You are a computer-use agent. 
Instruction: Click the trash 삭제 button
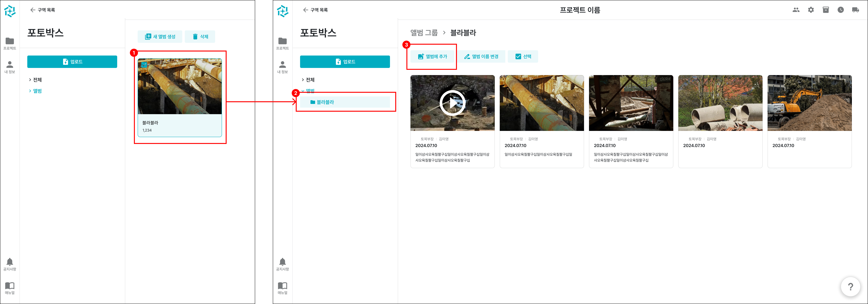(200, 36)
